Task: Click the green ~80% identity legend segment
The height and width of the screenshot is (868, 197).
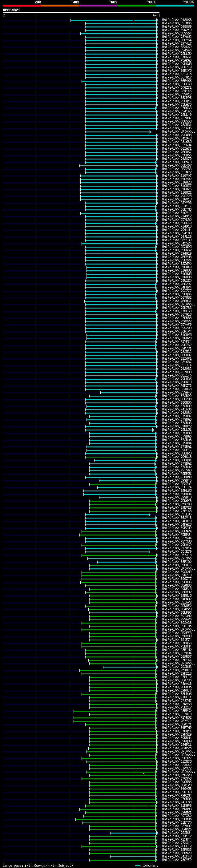Action: [x=137, y=6]
